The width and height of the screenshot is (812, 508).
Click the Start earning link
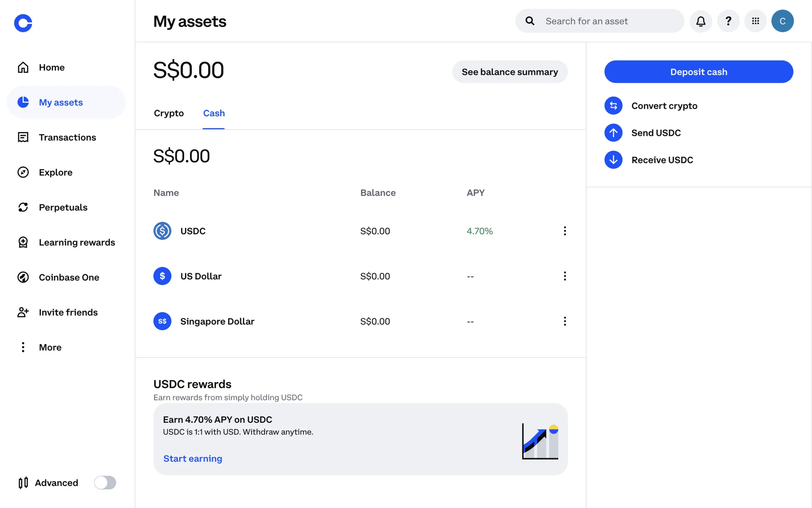[x=192, y=459]
